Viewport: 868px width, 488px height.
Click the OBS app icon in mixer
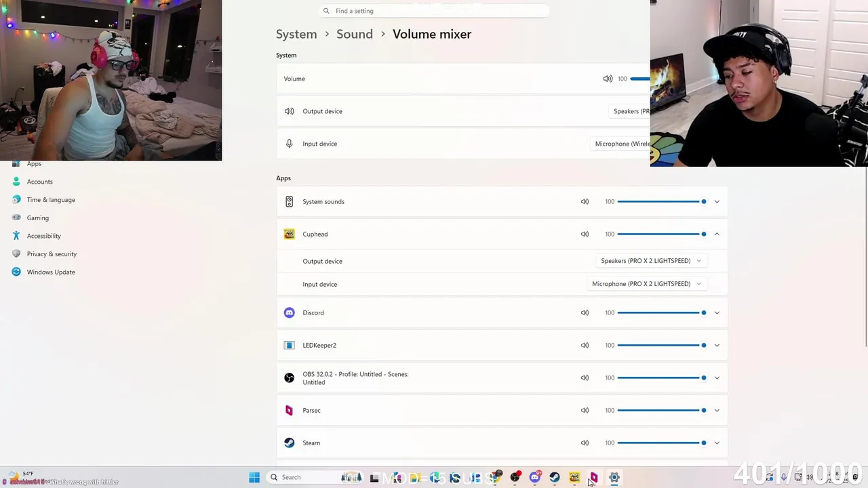(290, 378)
